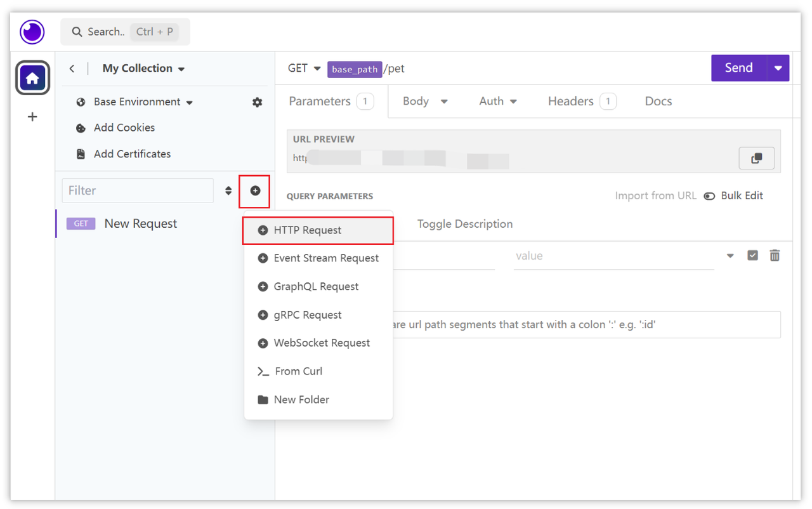Viewport: 812px width, 509px height.
Task: Select WebSocket Request menu item
Action: 318,343
